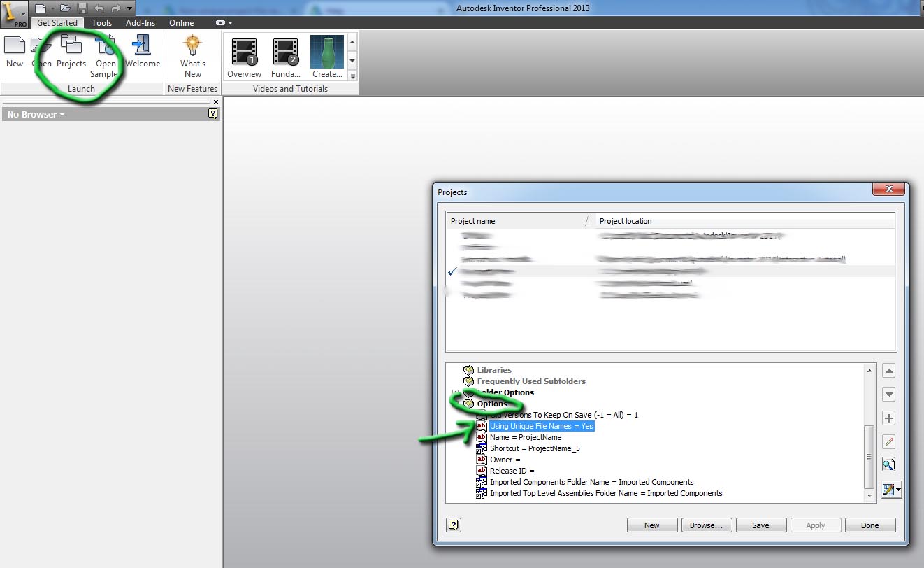Screen dimensions: 924x568
Task: Click move-up arrow button in Projects dialog
Action: 889,371
